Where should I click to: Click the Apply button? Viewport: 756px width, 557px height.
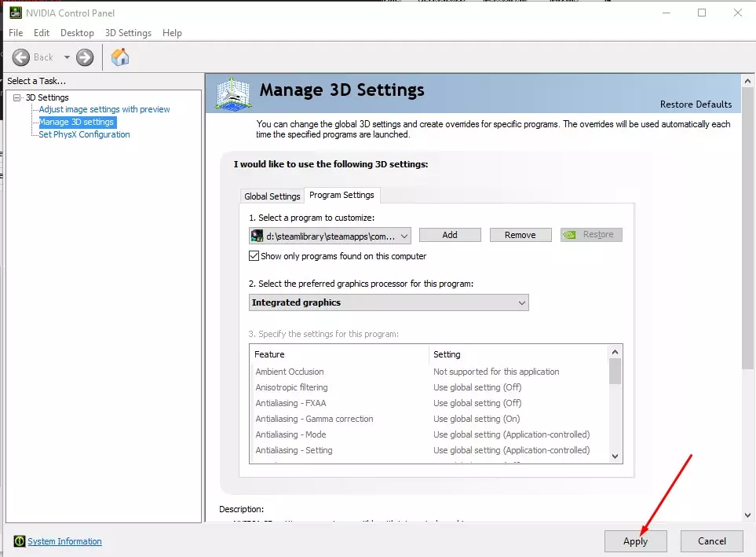click(635, 541)
